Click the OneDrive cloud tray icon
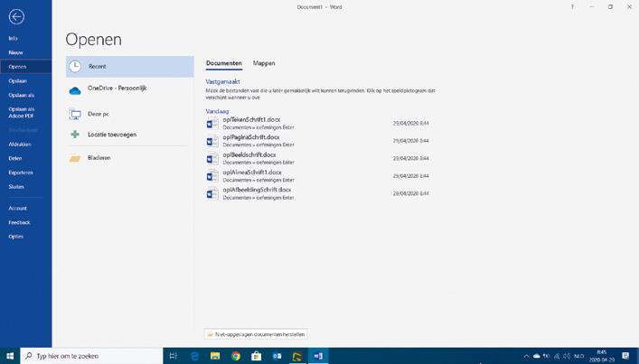The image size is (639, 364). pos(537,356)
